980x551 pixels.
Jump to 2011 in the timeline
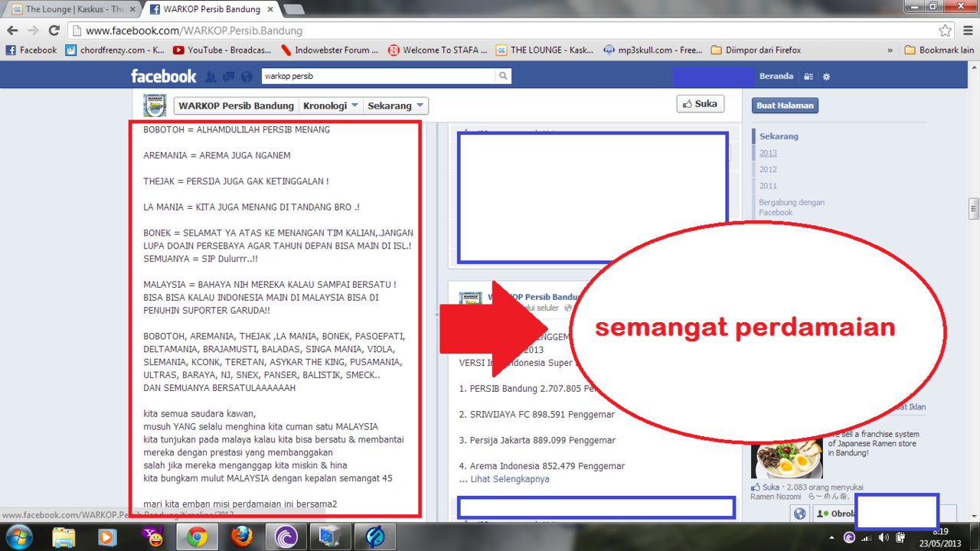click(x=768, y=186)
